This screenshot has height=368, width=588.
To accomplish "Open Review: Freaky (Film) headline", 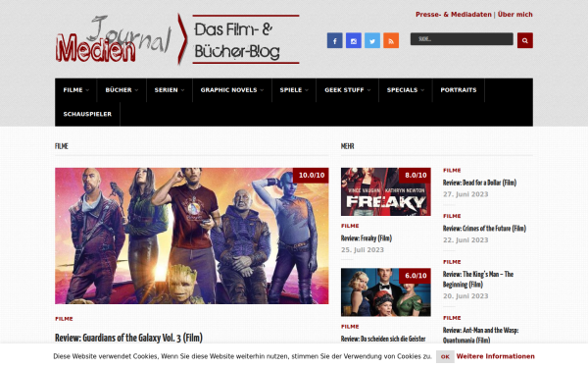I will coord(367,238).
